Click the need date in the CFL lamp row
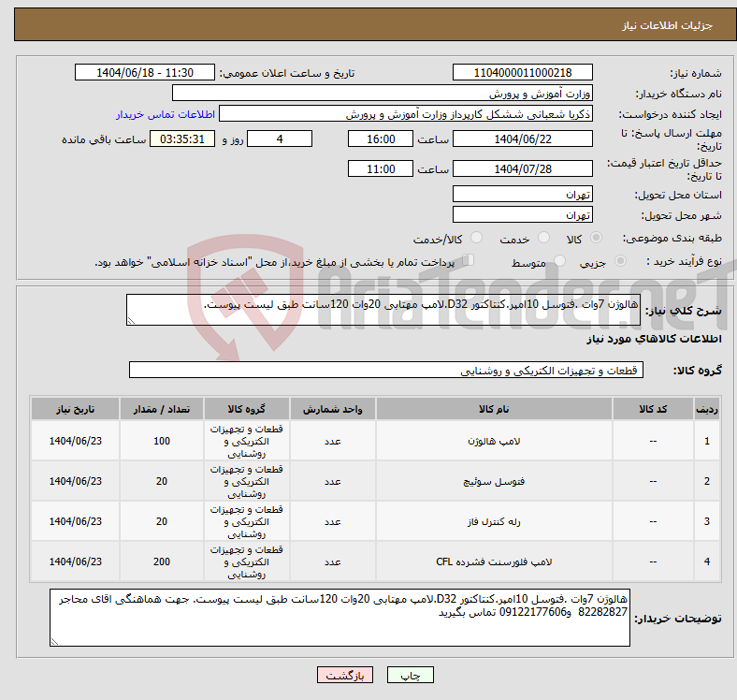The width and height of the screenshot is (737, 700). (x=75, y=561)
